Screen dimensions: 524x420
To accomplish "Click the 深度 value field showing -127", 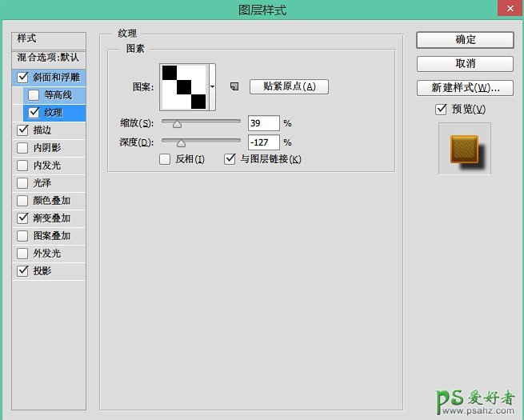I will [x=264, y=142].
